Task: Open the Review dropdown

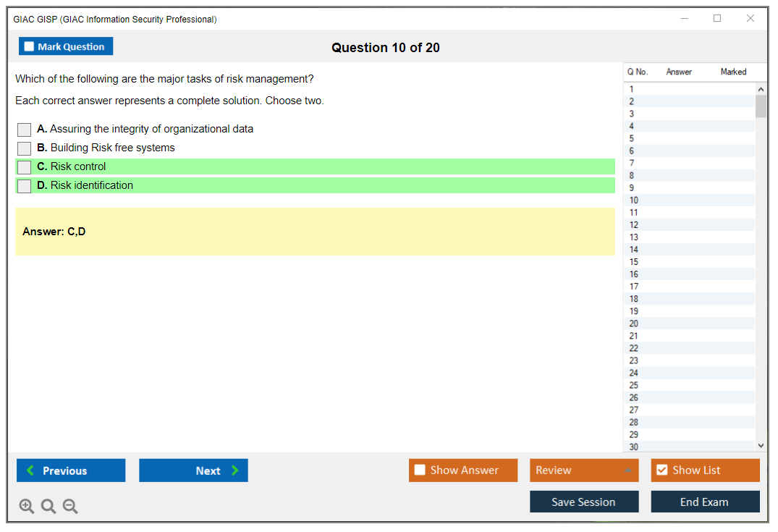Action: (583, 470)
